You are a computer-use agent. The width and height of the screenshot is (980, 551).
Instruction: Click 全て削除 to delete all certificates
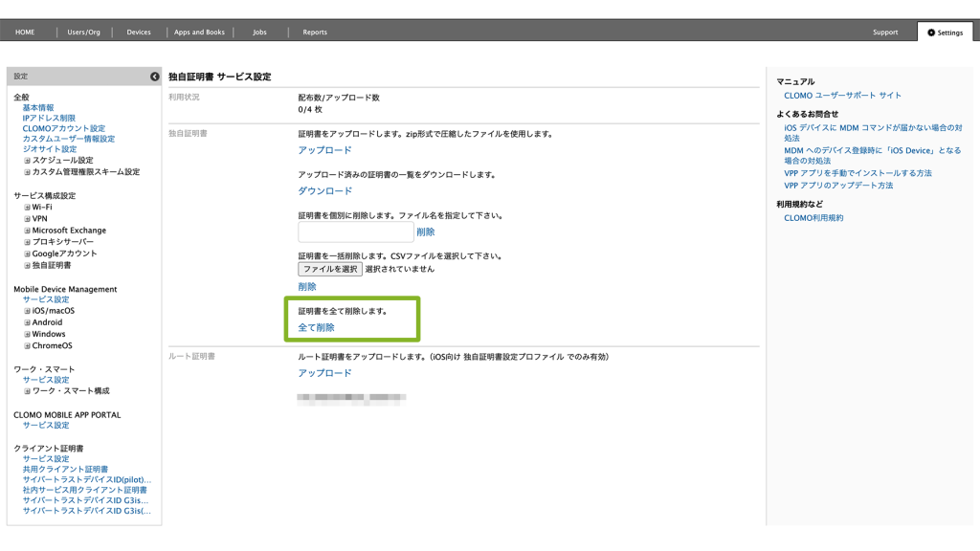pyautogui.click(x=317, y=327)
